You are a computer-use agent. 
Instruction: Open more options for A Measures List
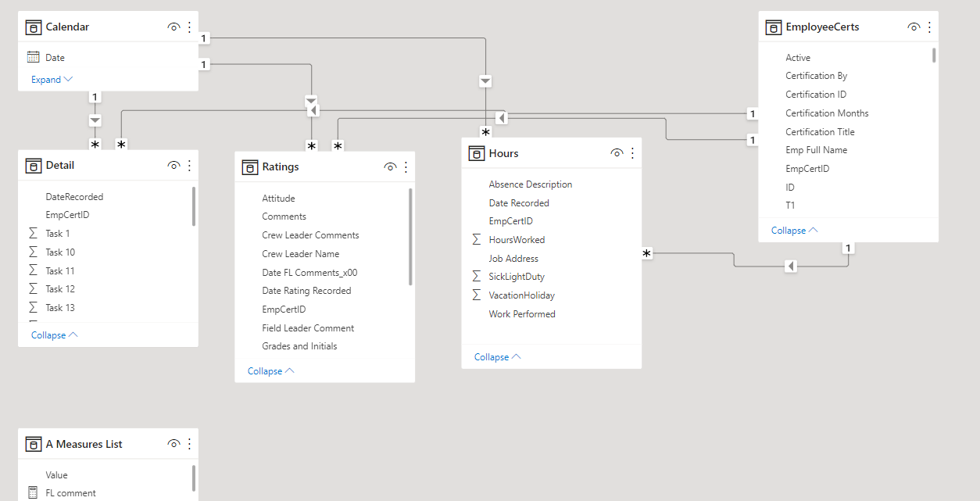point(189,445)
